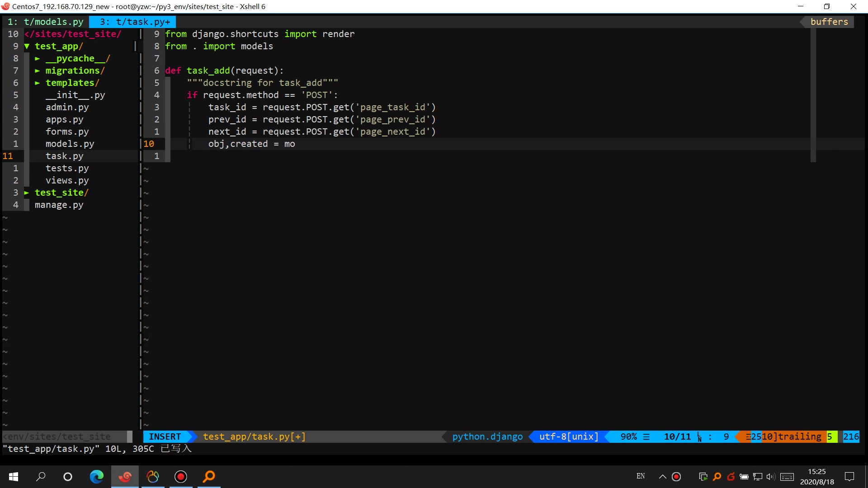868x488 pixels.
Task: Click the volume speaker tray icon
Action: coord(770,476)
